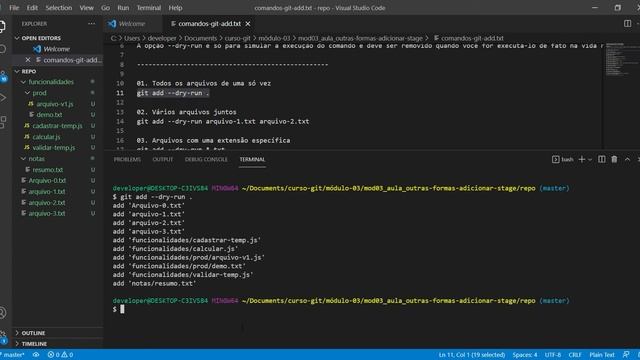
Task: Click the módulo-03 breadcrumb segment
Action: pyautogui.click(x=274, y=38)
